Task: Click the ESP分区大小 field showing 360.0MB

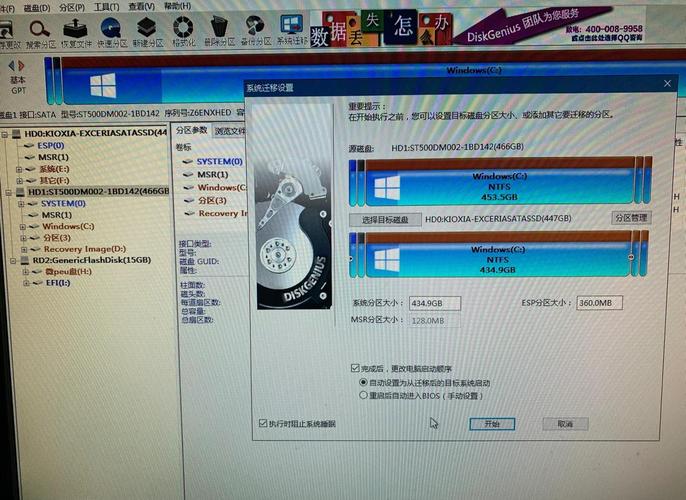Action: tap(599, 303)
